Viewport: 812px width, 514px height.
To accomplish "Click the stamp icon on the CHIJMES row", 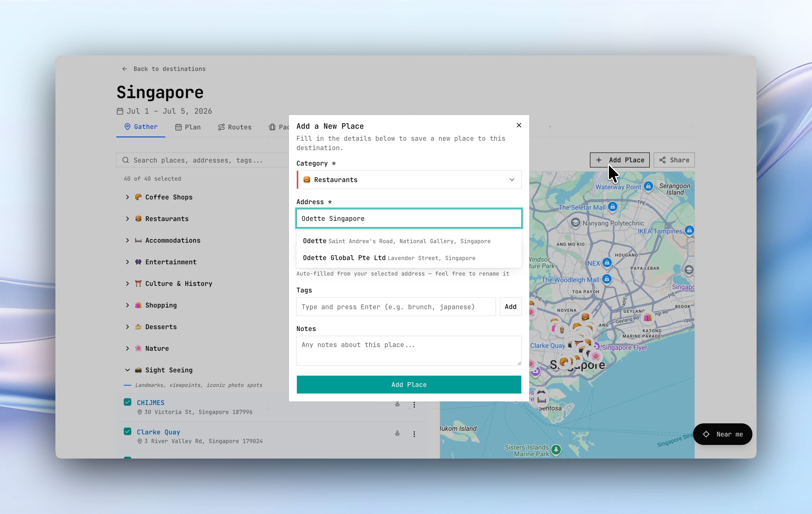I will (397, 404).
